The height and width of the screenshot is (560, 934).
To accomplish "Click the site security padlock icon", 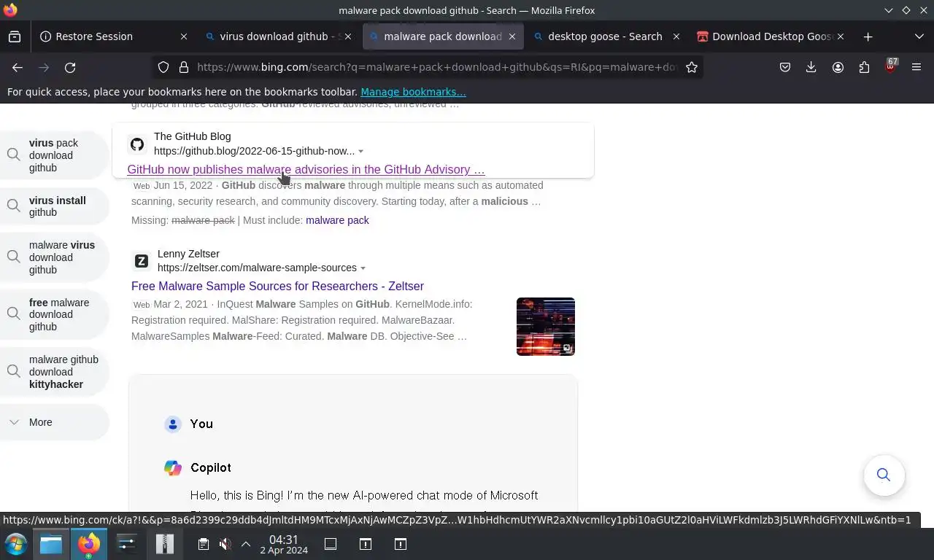I will click(184, 67).
